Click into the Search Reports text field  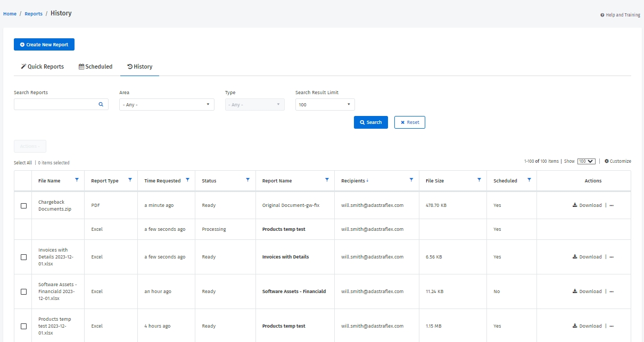click(56, 105)
